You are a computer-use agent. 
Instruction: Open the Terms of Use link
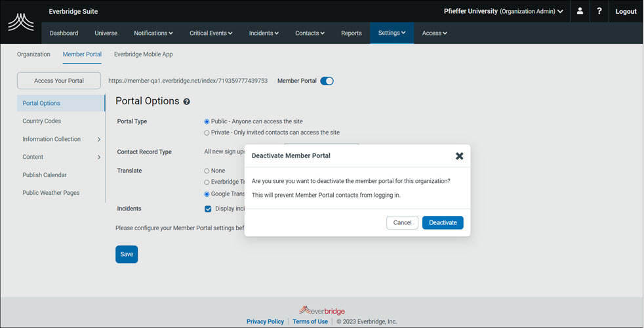(x=310, y=321)
